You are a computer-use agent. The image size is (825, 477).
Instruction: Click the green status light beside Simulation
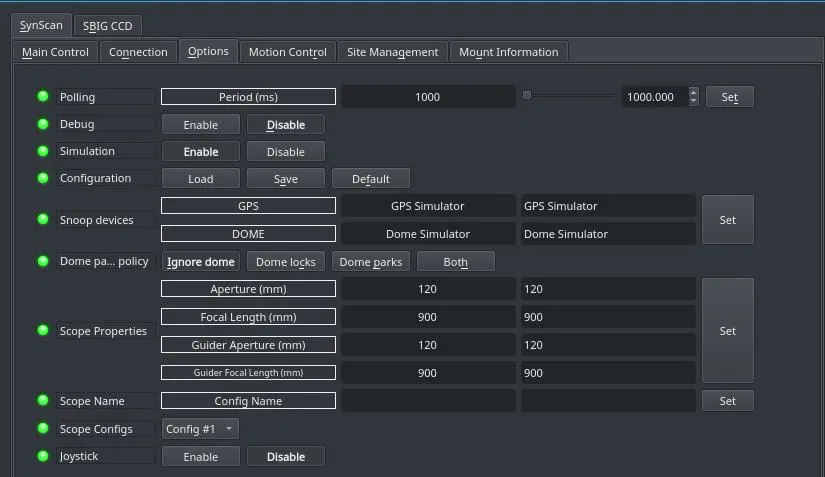[43, 151]
